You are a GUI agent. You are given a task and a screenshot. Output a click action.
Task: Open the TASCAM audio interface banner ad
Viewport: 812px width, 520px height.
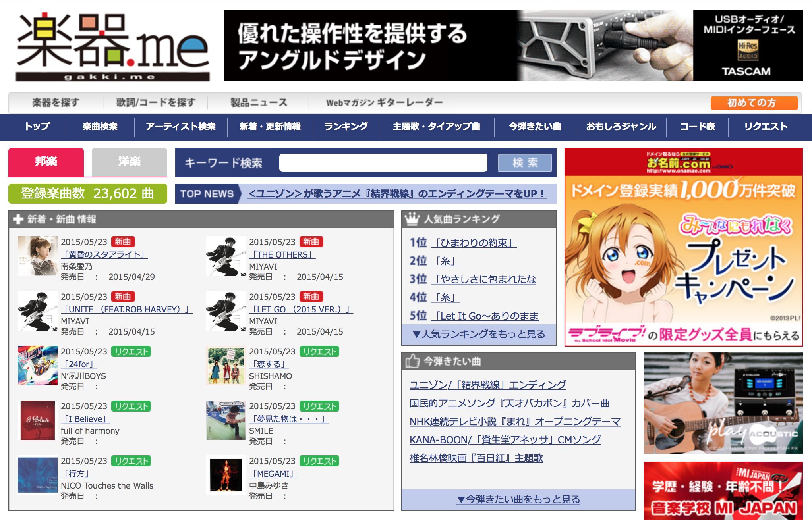tap(513, 46)
